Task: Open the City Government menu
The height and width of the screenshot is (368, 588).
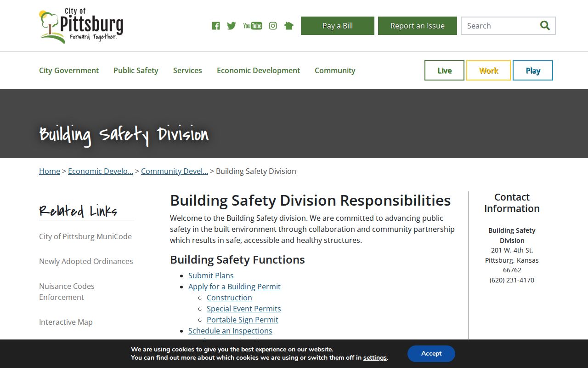Action: pyautogui.click(x=69, y=70)
